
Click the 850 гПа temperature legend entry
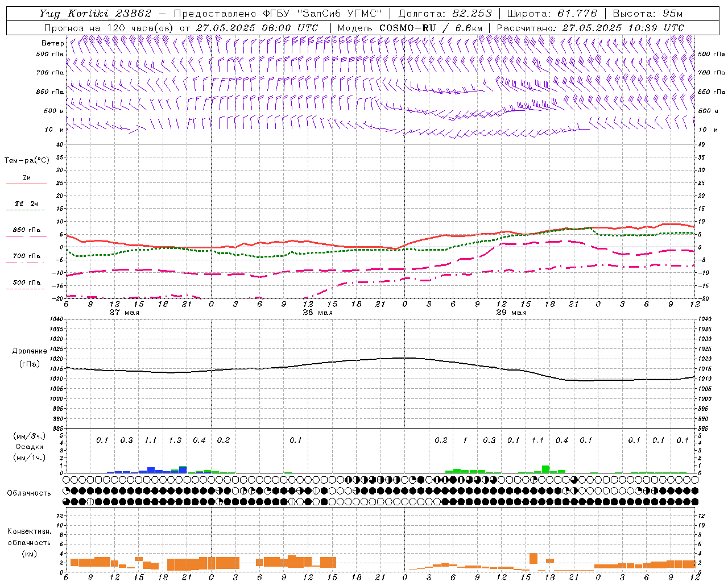point(27,230)
